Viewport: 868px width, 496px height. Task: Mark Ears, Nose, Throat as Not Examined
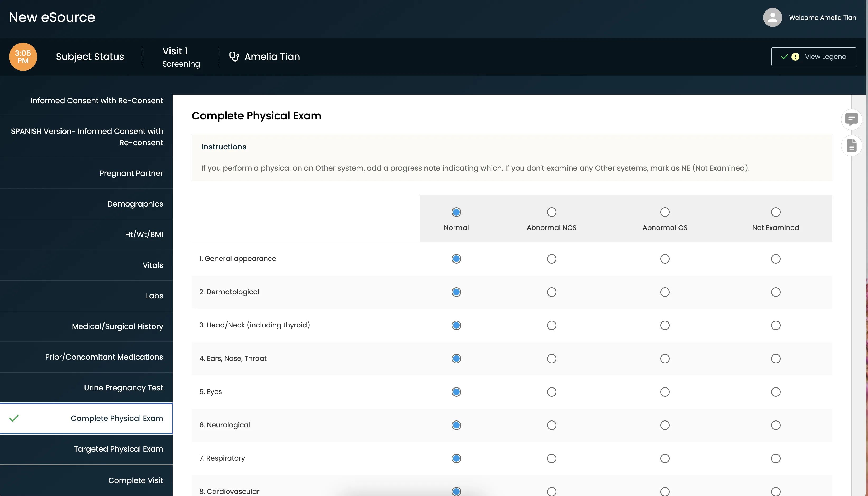775,359
